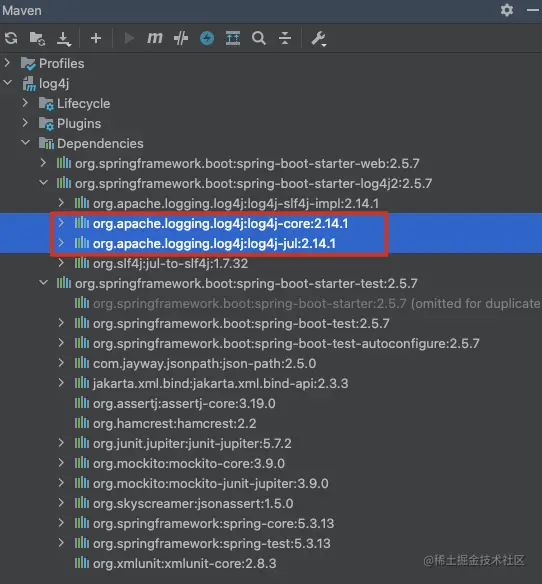The image size is (542, 584).
Task: Expand log4j-jul:2.14.1 dependency arrow
Action: tap(61, 243)
